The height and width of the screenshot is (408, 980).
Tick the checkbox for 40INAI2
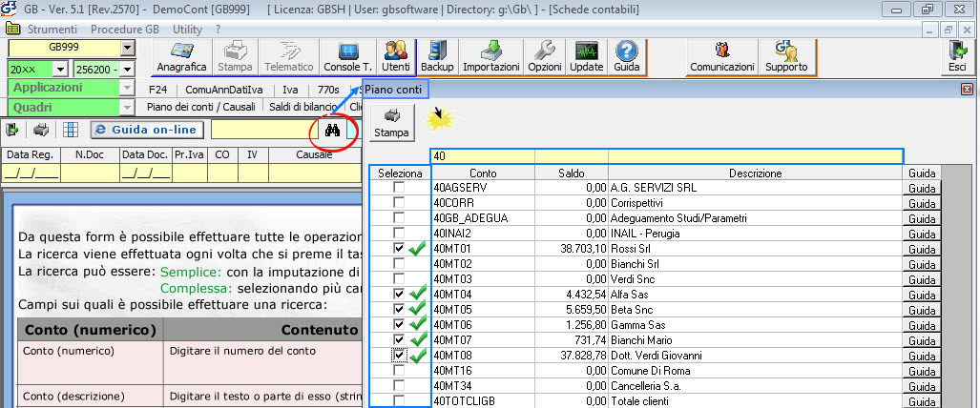(399, 233)
